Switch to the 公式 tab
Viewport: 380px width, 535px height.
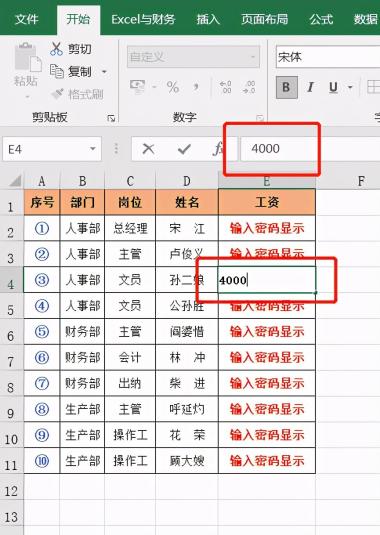coord(321,19)
